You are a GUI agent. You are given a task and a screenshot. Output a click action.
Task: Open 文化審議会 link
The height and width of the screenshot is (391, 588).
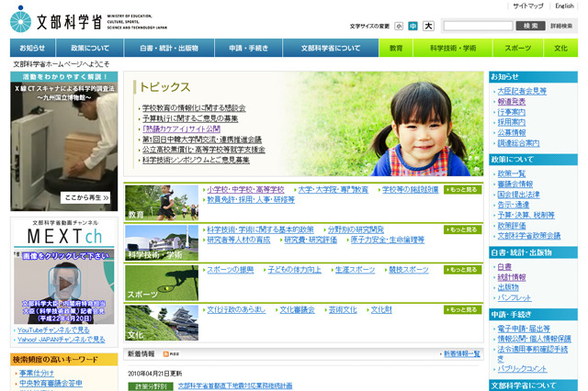297,309
